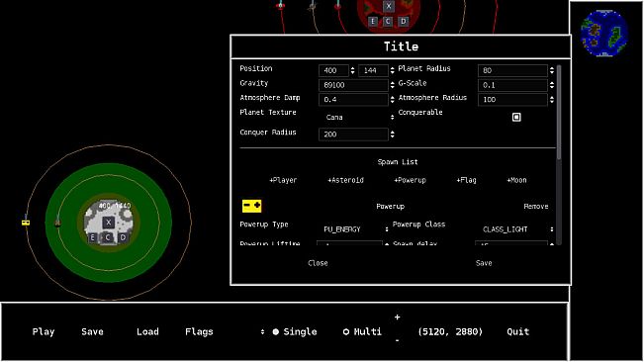Click Save in the bottom bar

92,331
